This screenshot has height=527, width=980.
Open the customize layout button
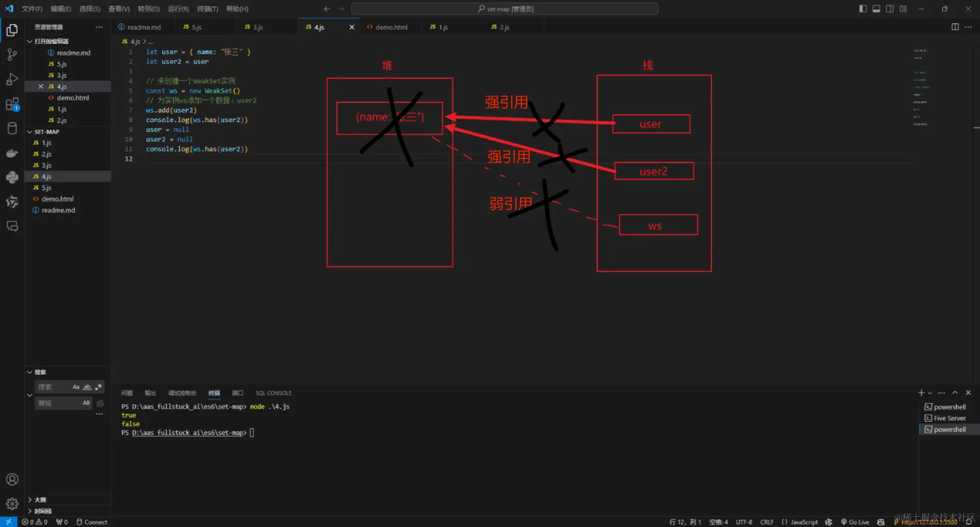903,9
